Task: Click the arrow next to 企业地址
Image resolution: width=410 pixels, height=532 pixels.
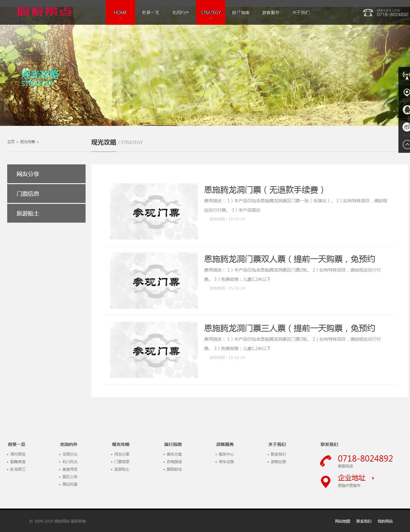Action: click(373, 478)
